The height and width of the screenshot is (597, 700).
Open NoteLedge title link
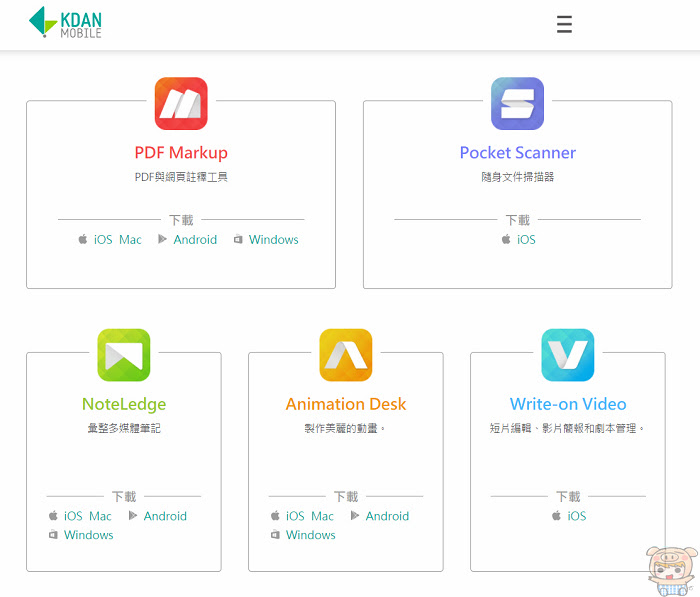(x=124, y=404)
